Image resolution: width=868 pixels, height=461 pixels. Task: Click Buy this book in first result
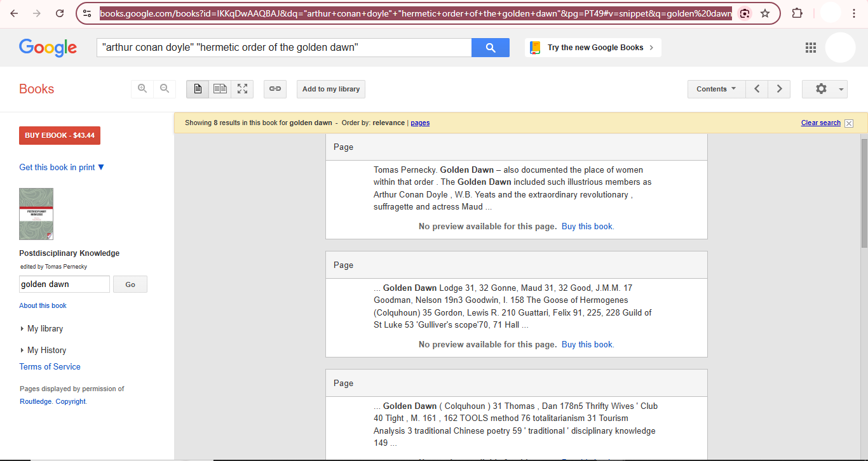coord(588,227)
